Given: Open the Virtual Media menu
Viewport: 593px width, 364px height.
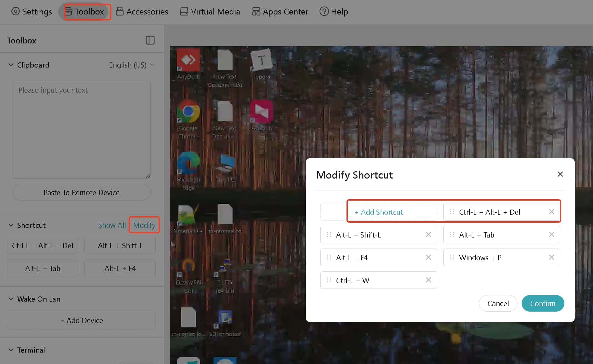Looking at the screenshot, I should [x=210, y=11].
